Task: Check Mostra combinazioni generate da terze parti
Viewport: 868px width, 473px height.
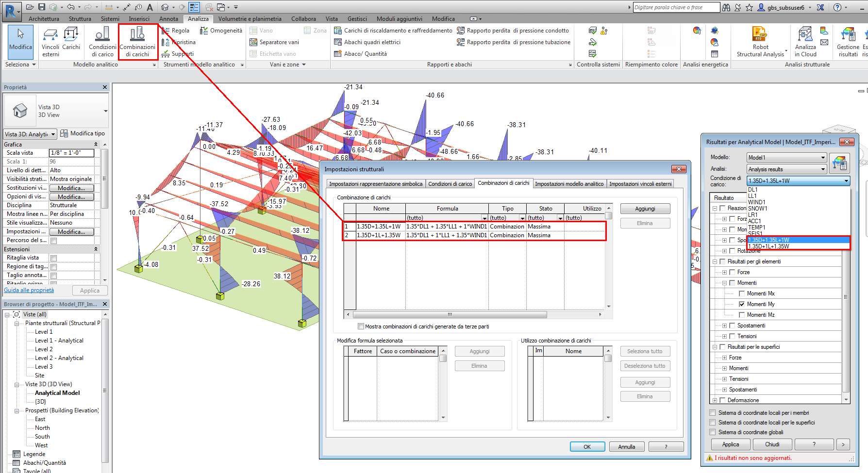Action: (361, 326)
